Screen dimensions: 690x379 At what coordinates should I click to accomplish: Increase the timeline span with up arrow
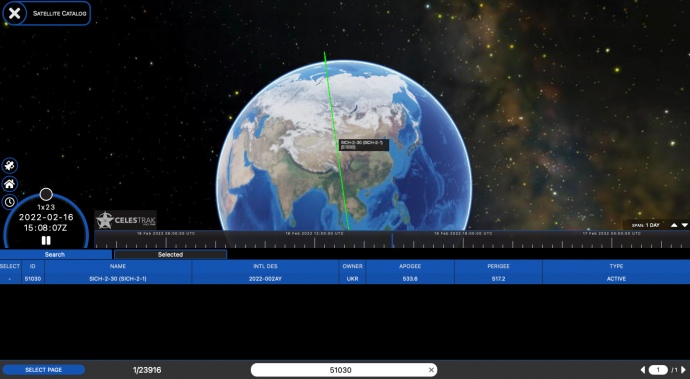pyautogui.click(x=674, y=225)
